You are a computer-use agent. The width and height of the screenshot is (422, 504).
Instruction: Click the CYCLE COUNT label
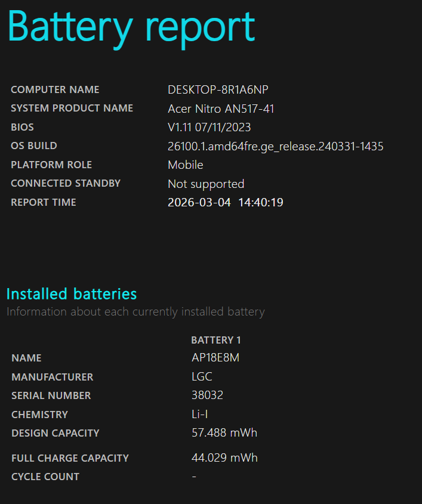45,477
